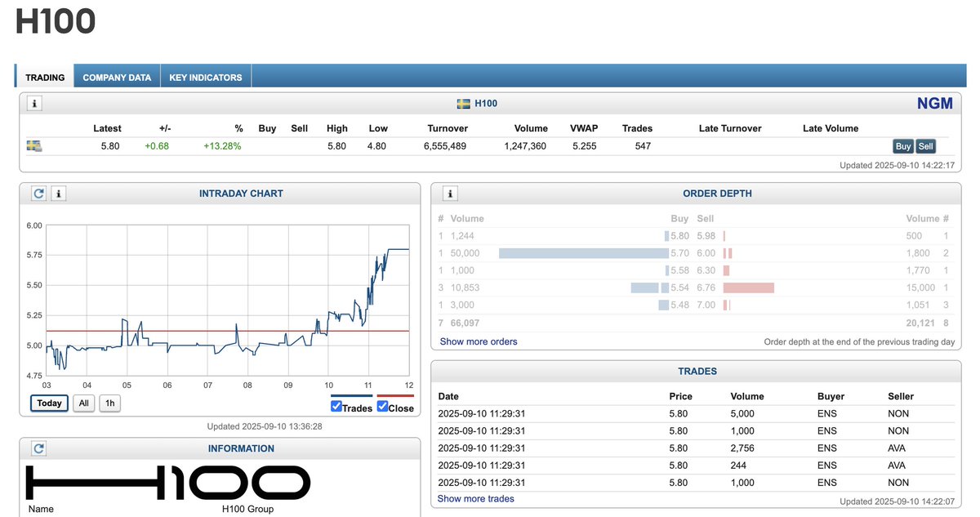The height and width of the screenshot is (517, 980).
Task: Click buy price 5.70 in order depth
Action: [x=679, y=253]
